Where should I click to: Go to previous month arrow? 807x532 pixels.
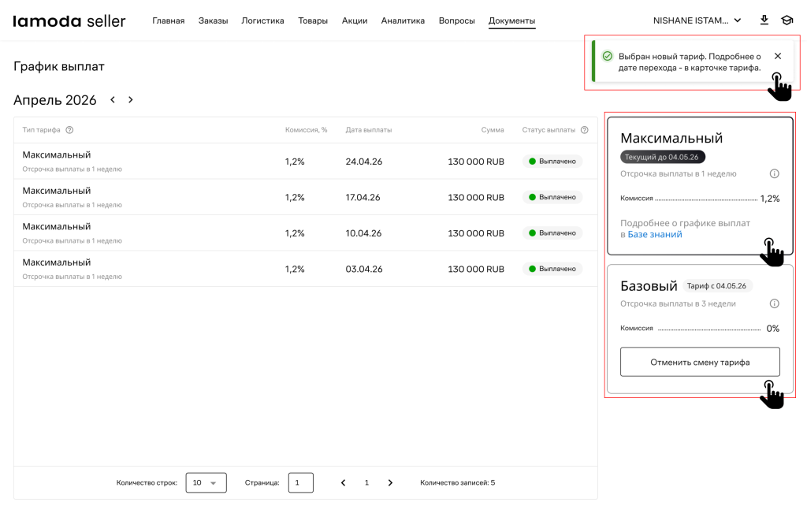tap(113, 100)
